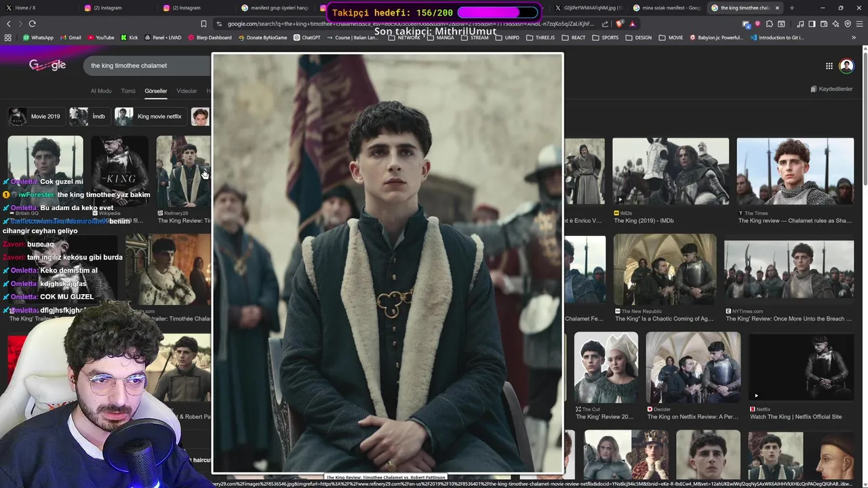The height and width of the screenshot is (488, 868).
Task: Click the Google logo
Action: [47, 65]
